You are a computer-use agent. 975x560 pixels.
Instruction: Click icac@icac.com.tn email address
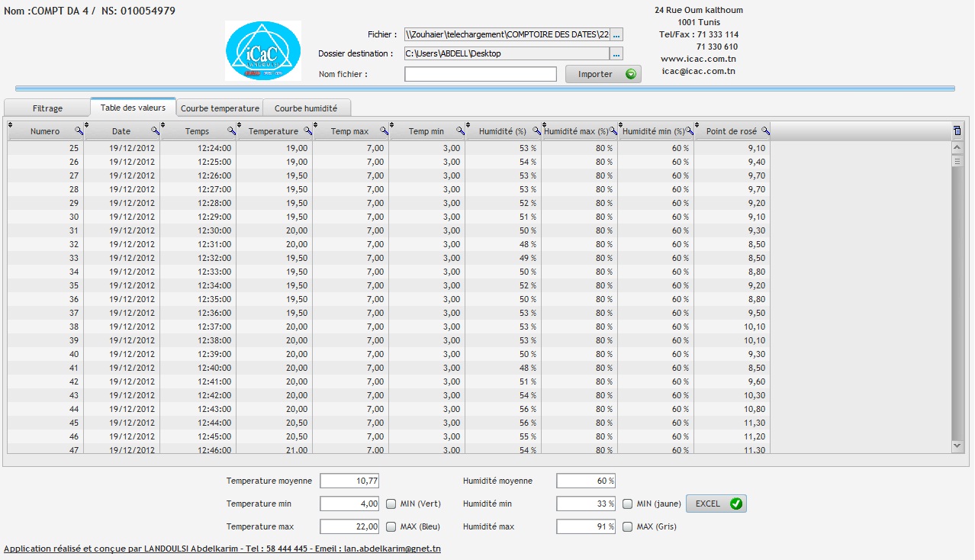tap(698, 71)
